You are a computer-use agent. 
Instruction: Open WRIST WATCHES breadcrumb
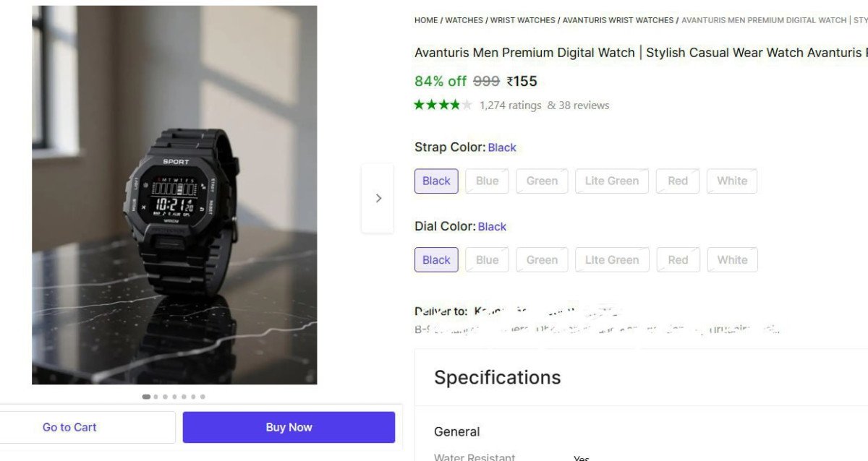pos(523,20)
